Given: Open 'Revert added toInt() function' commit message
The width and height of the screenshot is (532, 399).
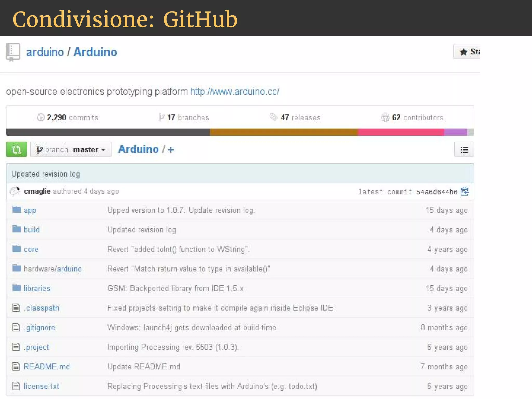Looking at the screenshot, I should [x=178, y=249].
